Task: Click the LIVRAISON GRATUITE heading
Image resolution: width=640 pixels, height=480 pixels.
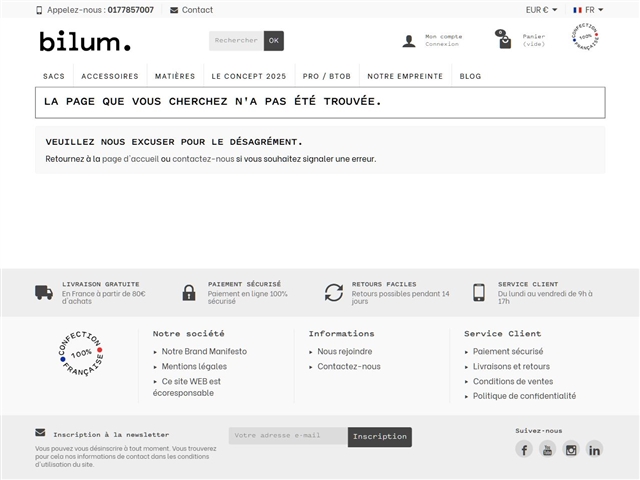Action: tap(101, 284)
